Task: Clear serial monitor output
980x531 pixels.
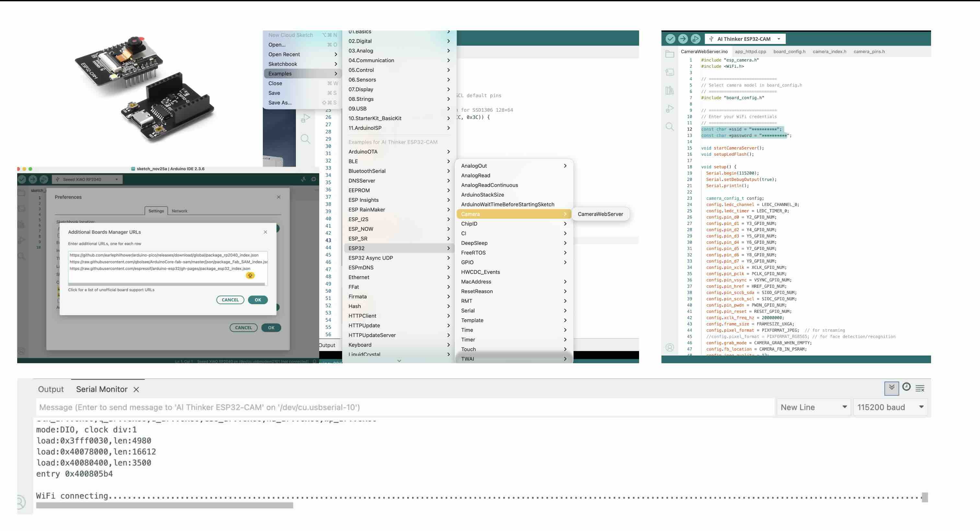Action: coord(920,388)
